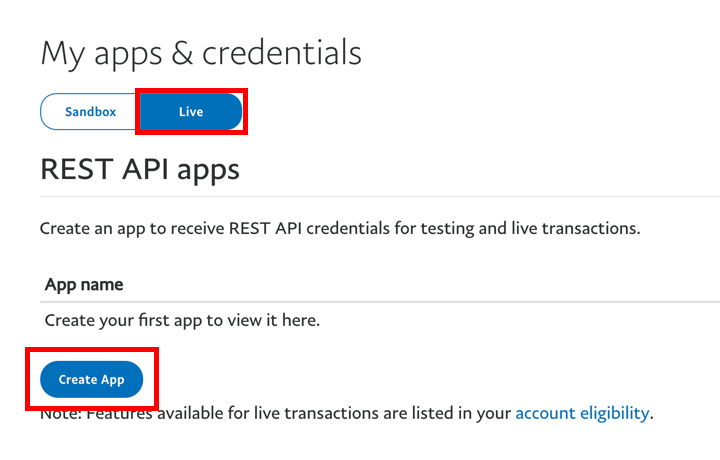The width and height of the screenshot is (720, 460).
Task: Click the "My apps & credentials" page title
Action: pos(200,53)
